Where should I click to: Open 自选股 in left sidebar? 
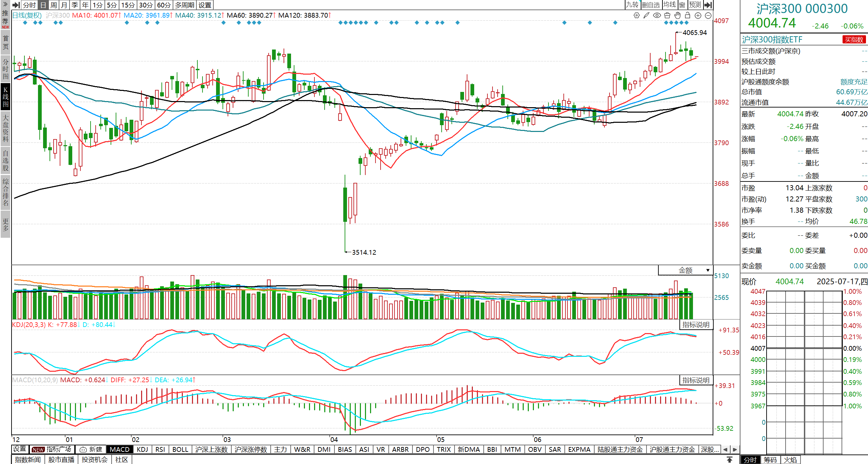click(x=5, y=160)
